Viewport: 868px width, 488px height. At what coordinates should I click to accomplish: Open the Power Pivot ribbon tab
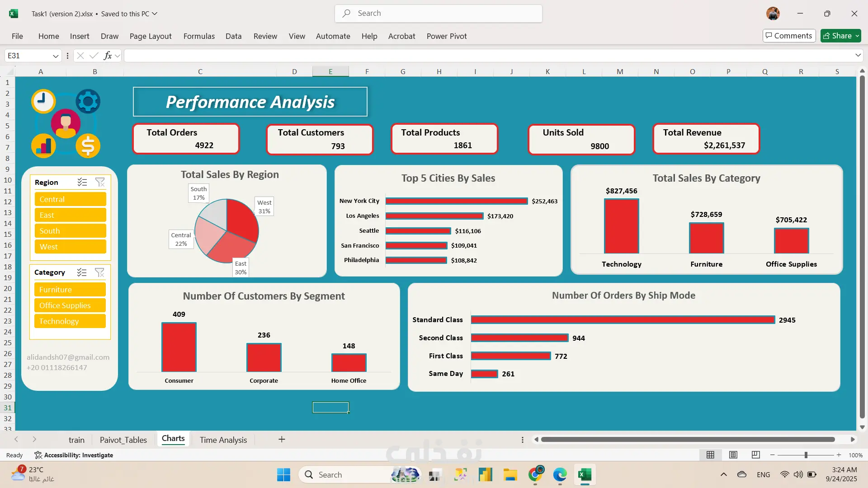(446, 36)
